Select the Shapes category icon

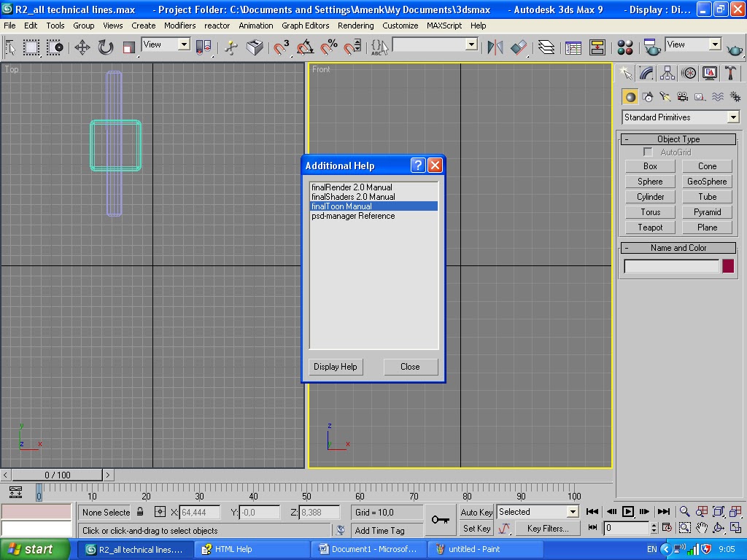tap(648, 97)
